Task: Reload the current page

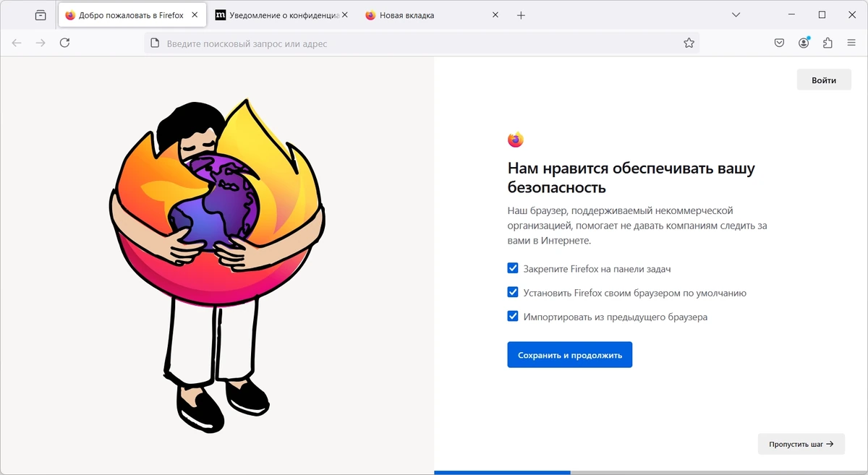Action: coord(64,43)
